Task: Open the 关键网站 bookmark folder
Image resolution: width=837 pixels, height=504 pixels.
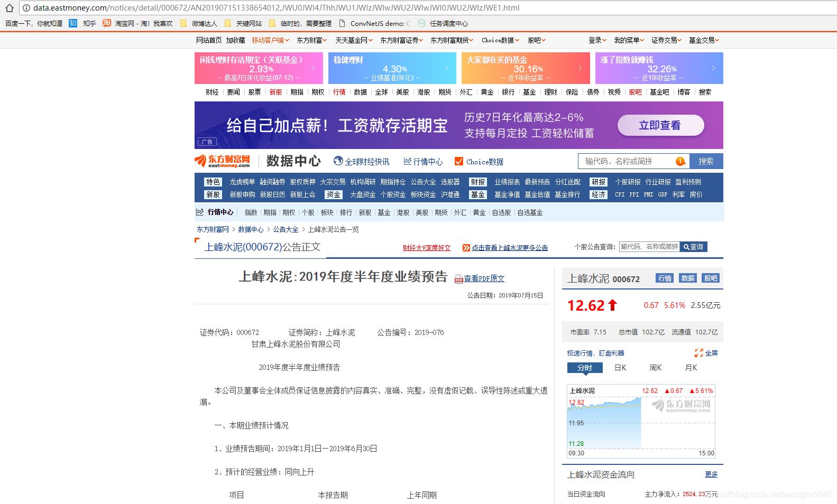Action: tap(243, 23)
